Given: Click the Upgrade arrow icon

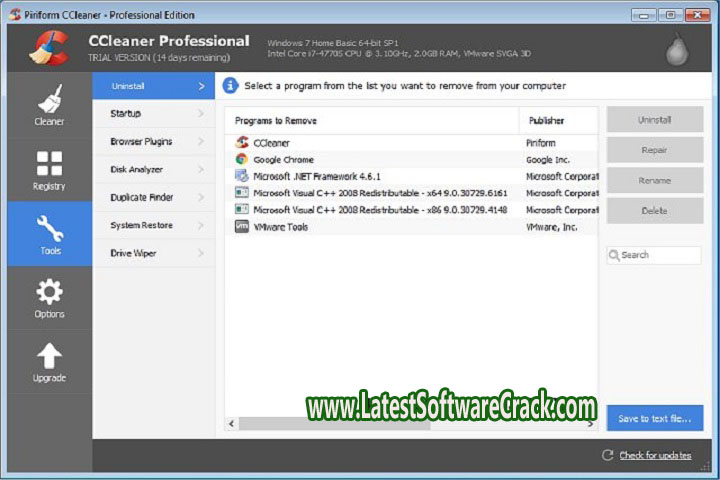Looking at the screenshot, I should (x=49, y=356).
